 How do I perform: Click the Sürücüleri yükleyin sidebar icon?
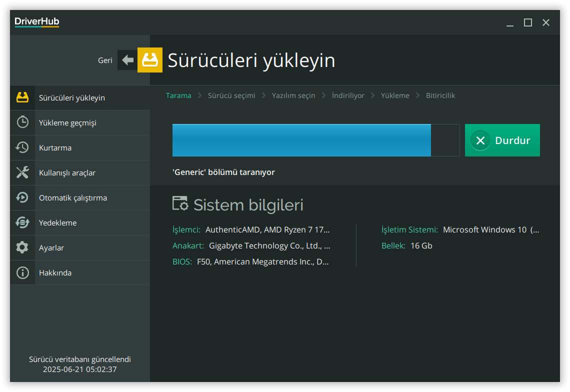(x=22, y=97)
